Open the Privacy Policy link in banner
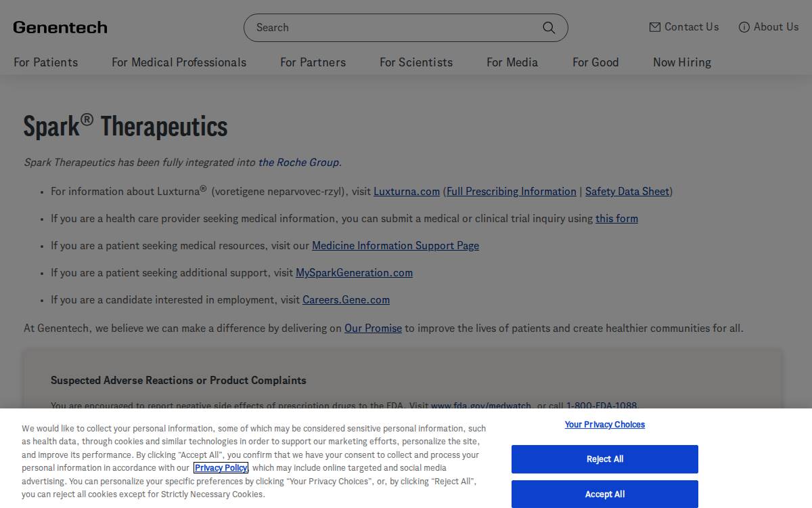This screenshot has height=508, width=812. [x=221, y=468]
